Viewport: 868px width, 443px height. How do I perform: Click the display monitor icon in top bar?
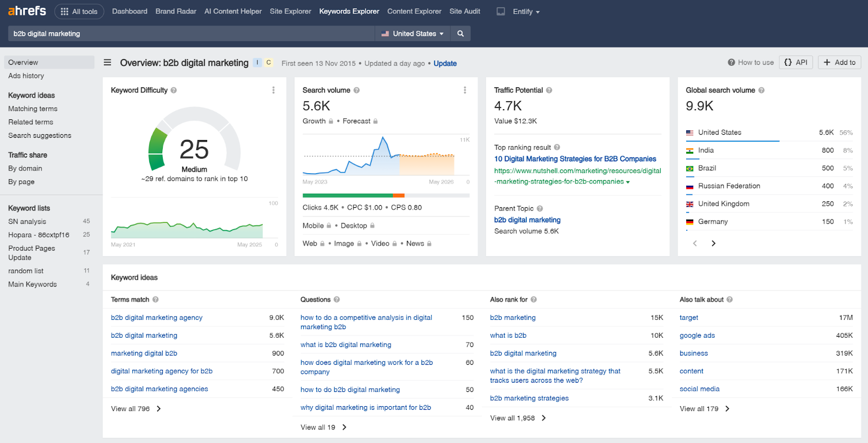[501, 11]
